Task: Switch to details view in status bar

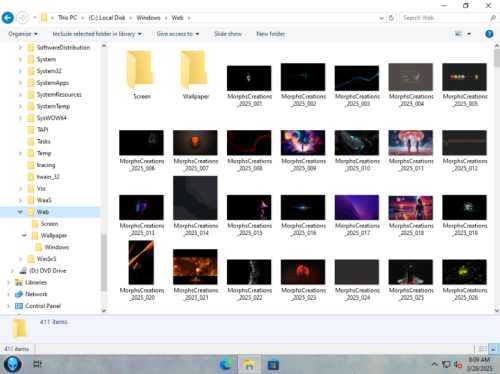Action: point(483,349)
